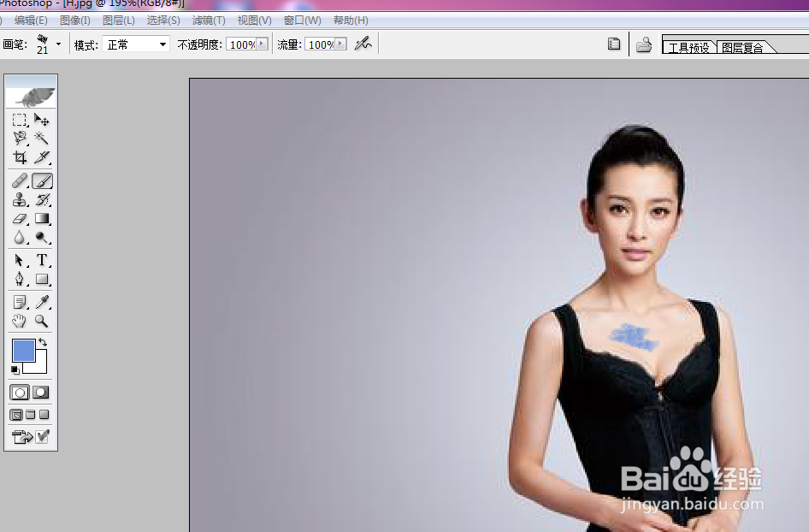The image size is (809, 532).
Task: Click the opacity 100% input field
Action: click(x=241, y=44)
